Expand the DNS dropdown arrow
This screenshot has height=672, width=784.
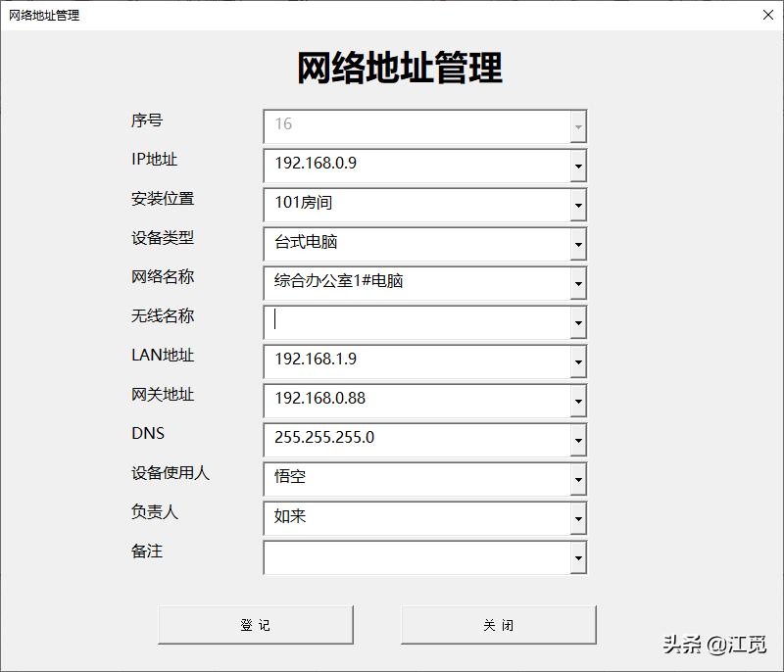578,440
